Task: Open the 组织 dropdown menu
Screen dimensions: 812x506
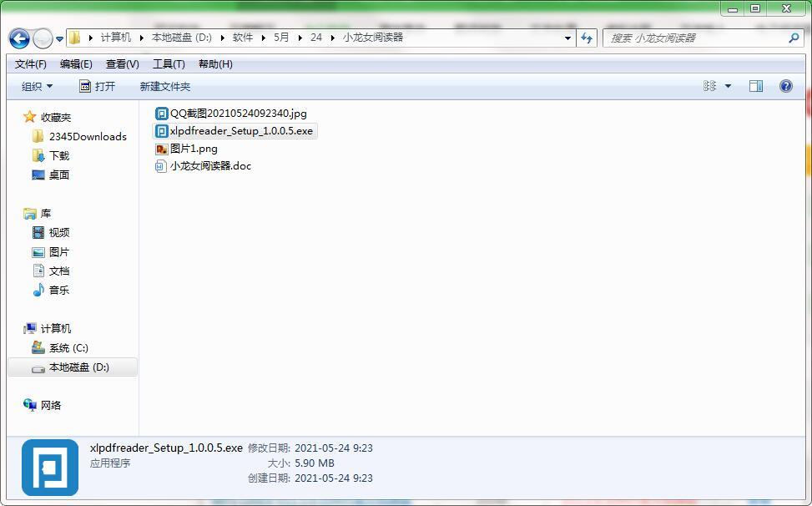Action: click(x=37, y=87)
